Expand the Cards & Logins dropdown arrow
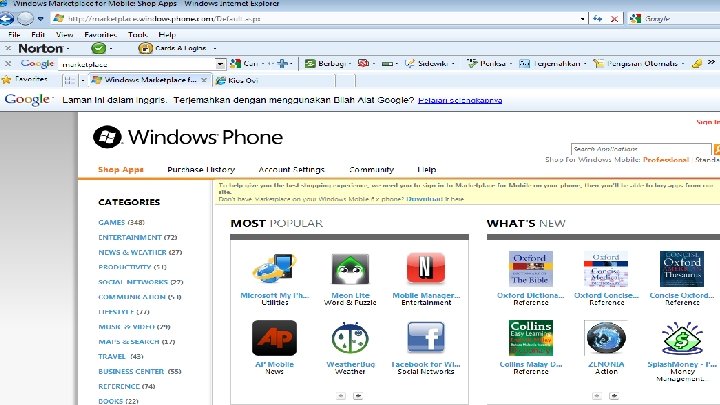The image size is (720, 405). click(x=214, y=48)
